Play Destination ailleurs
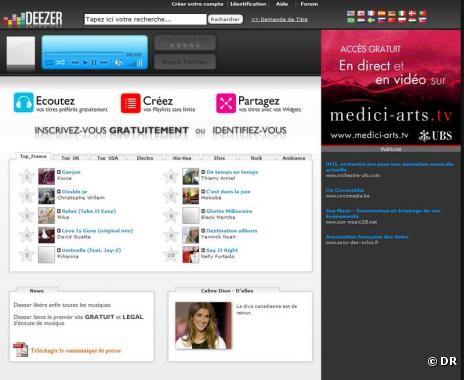The image size is (464, 380). point(232,231)
